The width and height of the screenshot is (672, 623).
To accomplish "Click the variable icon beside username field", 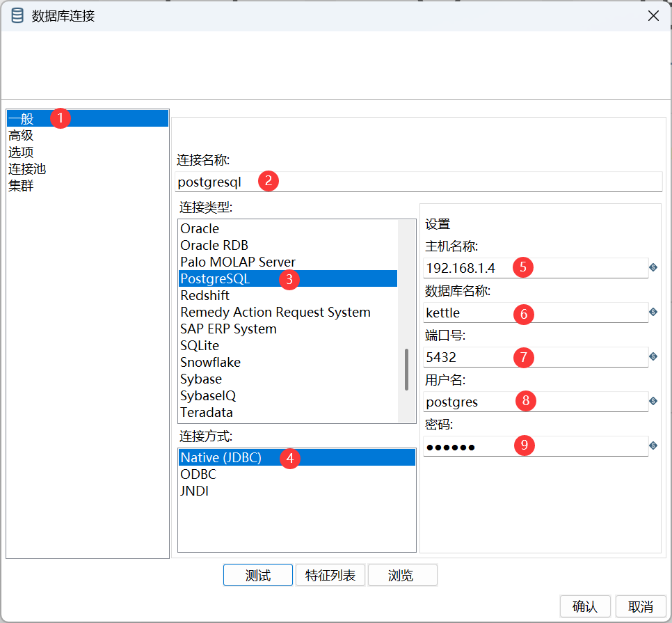I will (653, 401).
